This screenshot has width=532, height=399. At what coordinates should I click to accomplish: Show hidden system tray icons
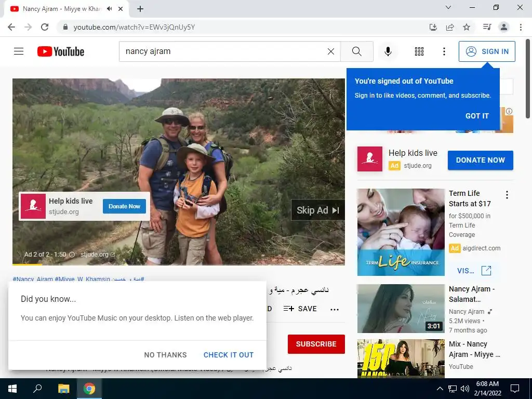coord(440,389)
